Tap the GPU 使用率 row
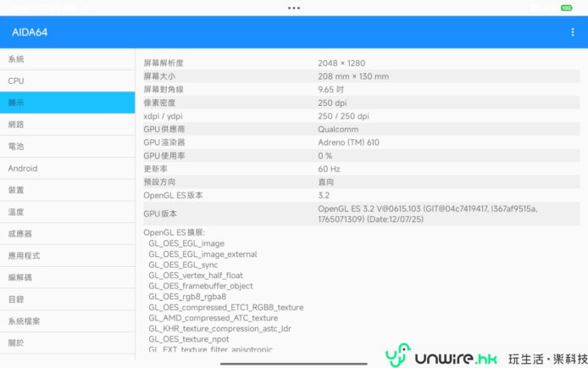This screenshot has height=368, width=588. point(362,156)
